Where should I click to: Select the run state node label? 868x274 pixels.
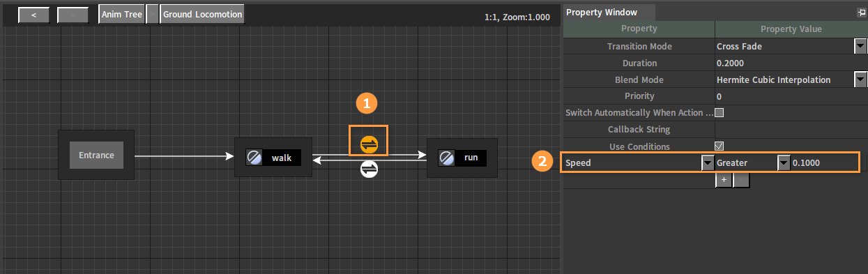tap(471, 158)
